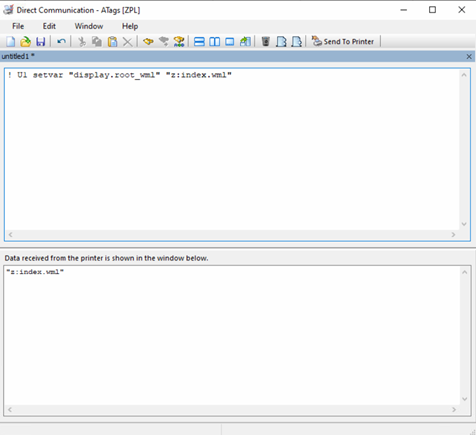
Task: Undo the last edit
Action: [61, 42]
